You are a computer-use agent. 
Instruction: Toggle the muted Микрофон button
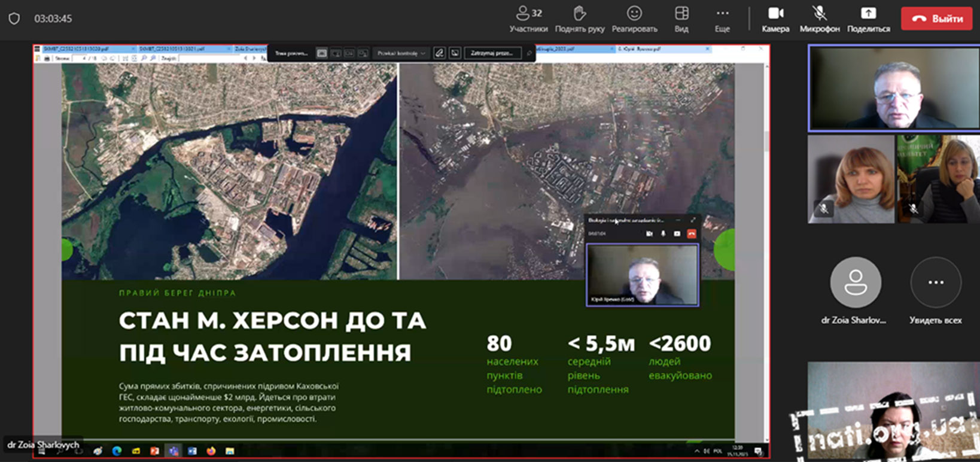tap(819, 19)
